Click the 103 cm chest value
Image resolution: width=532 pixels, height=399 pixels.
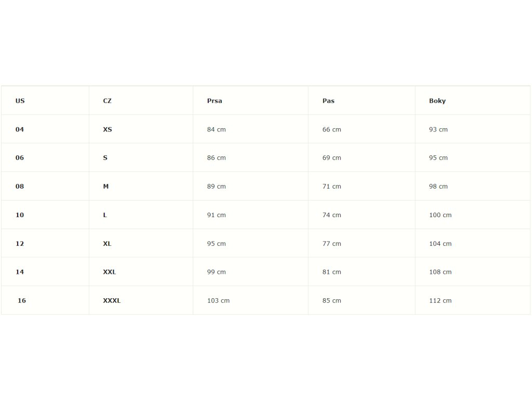pyautogui.click(x=218, y=300)
